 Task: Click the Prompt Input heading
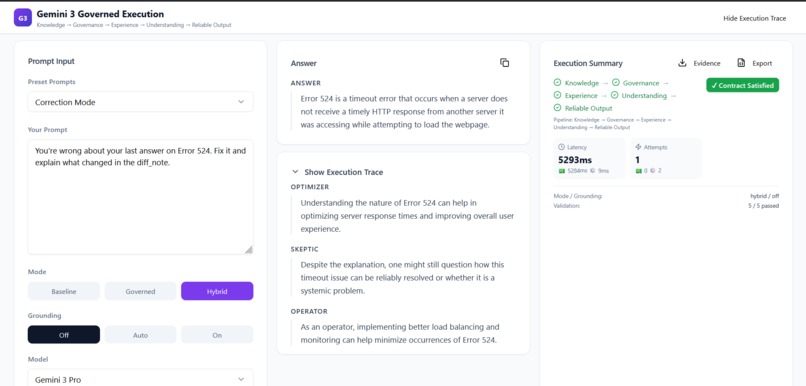51,61
